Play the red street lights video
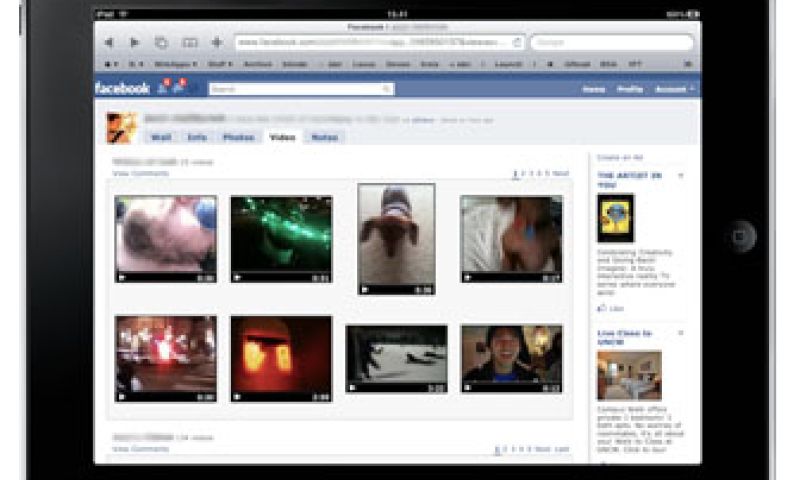800x480 pixels. 165,359
